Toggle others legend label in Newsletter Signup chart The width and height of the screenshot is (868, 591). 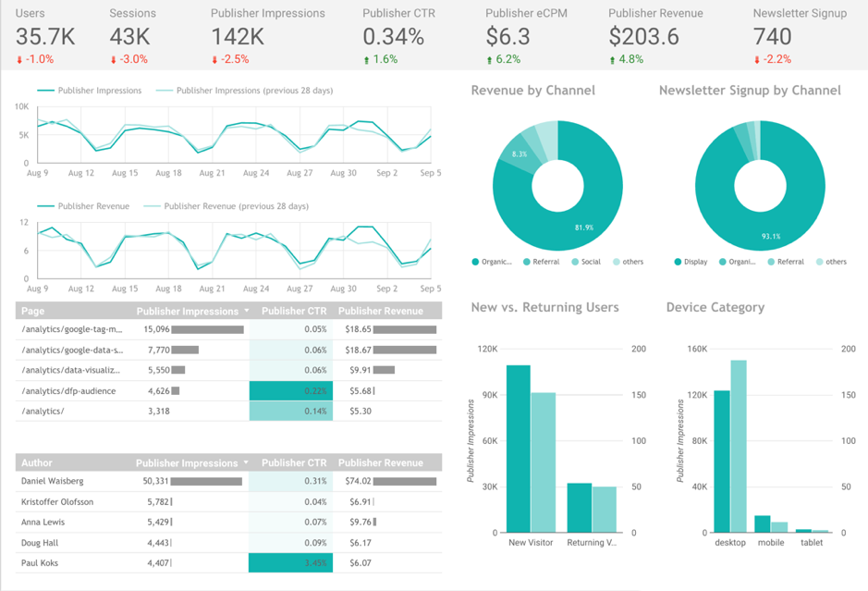[x=836, y=262]
